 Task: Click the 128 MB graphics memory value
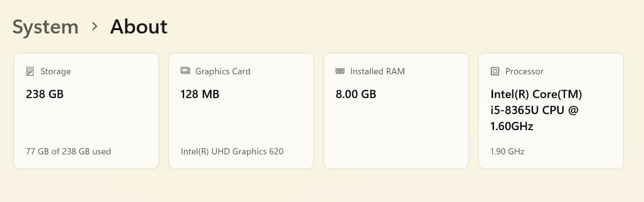click(x=200, y=94)
